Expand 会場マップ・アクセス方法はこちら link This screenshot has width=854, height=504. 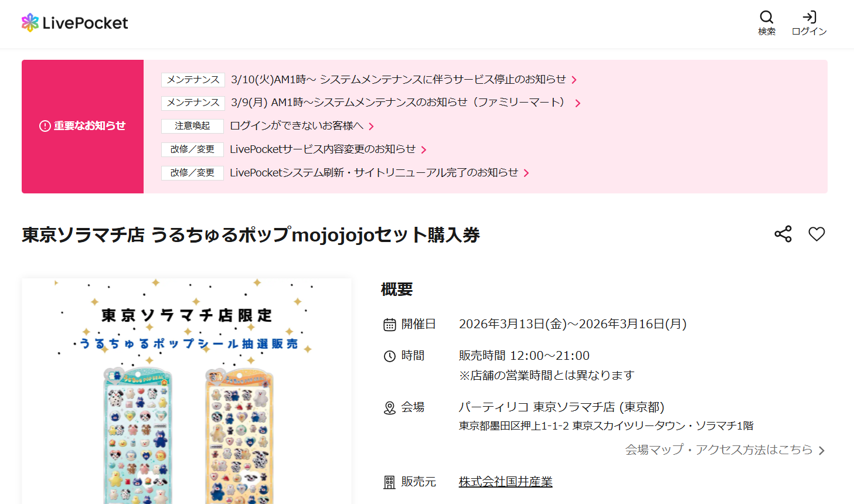tap(724, 450)
